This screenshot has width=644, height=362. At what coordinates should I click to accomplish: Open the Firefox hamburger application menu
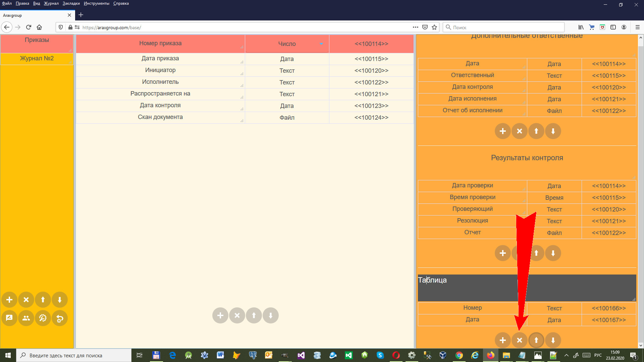coord(637,27)
